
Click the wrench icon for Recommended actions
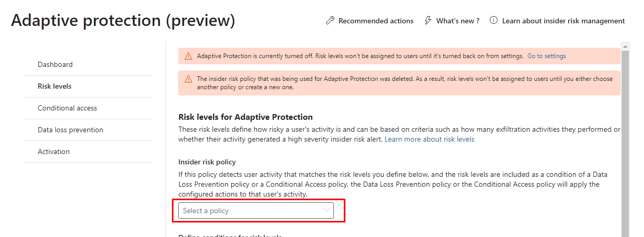[330, 21]
